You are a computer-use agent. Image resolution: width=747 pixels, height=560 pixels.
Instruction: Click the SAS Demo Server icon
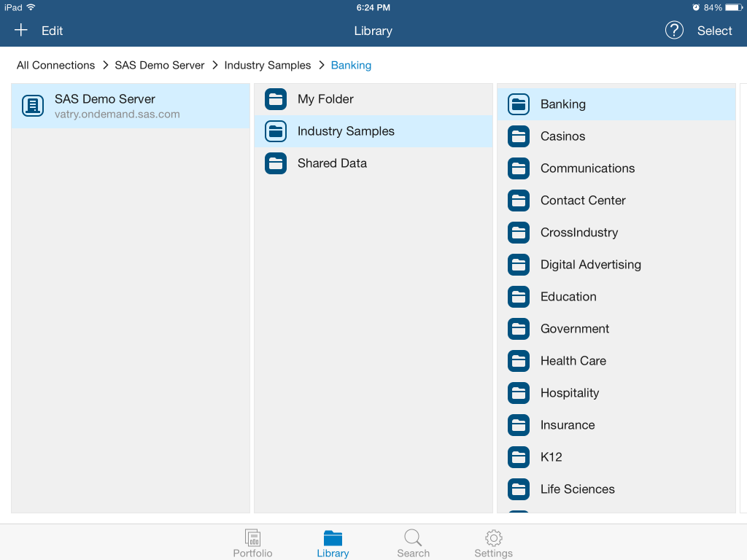pyautogui.click(x=33, y=106)
